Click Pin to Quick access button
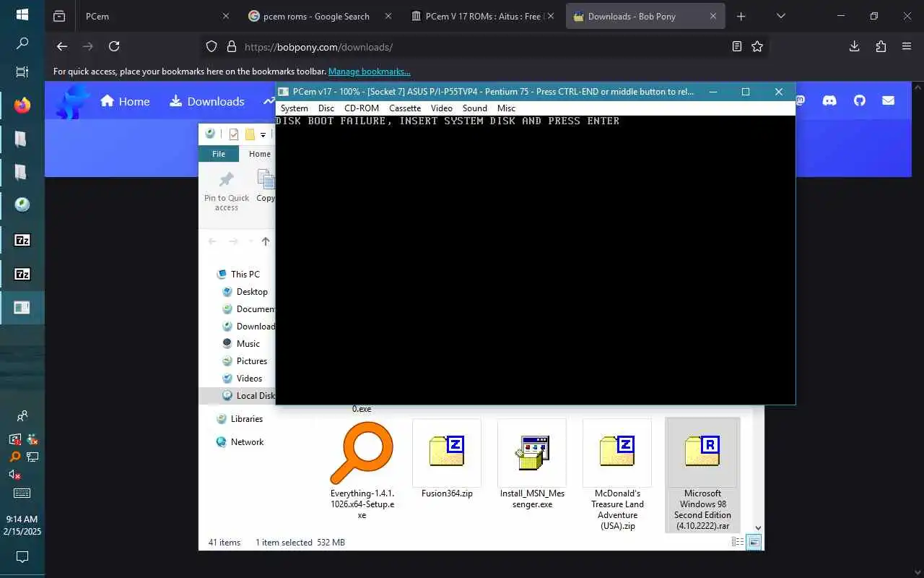The width and height of the screenshot is (924, 578). pos(227,191)
